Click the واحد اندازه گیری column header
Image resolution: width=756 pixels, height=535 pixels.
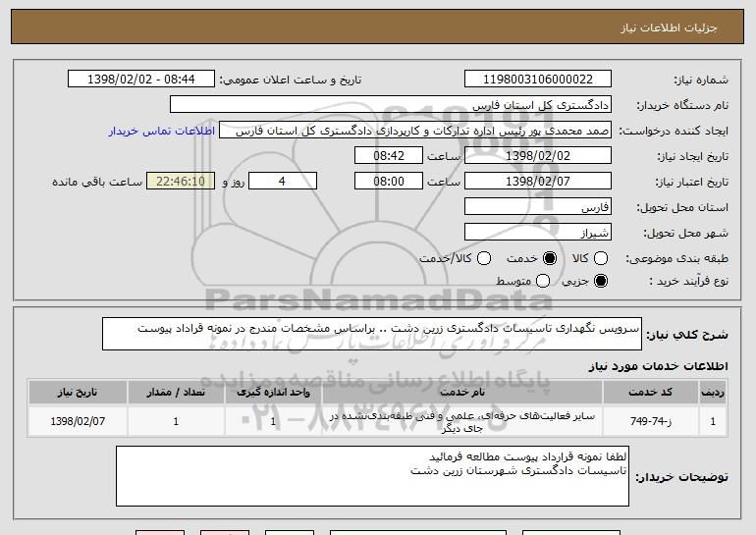tap(273, 393)
